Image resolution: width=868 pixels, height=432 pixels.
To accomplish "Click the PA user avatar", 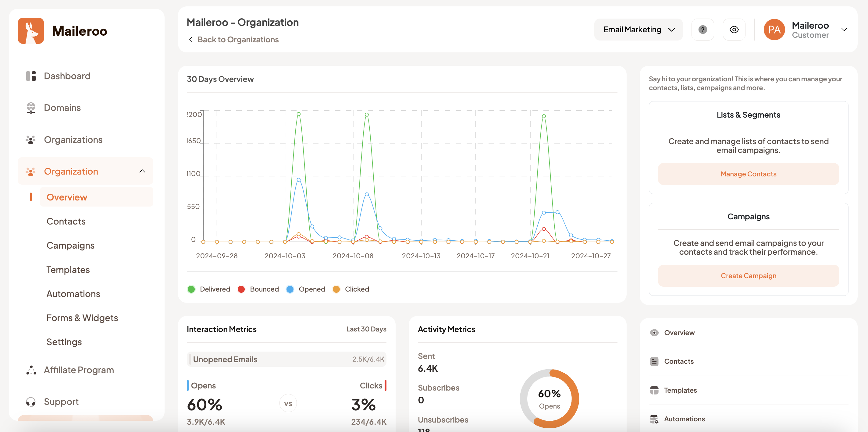I will pyautogui.click(x=774, y=30).
